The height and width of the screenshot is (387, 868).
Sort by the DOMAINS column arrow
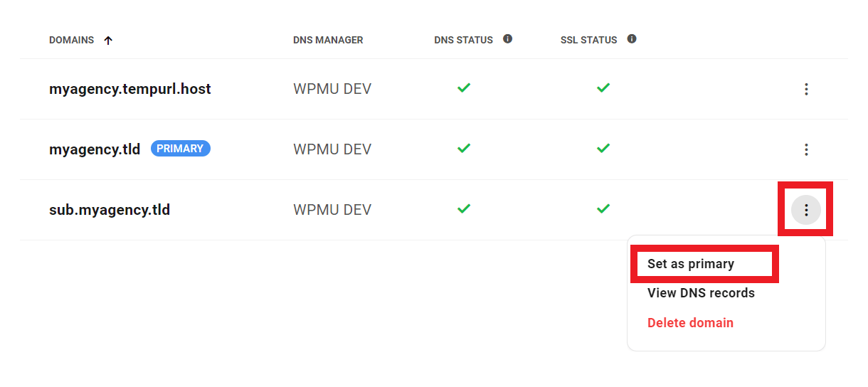click(x=108, y=40)
